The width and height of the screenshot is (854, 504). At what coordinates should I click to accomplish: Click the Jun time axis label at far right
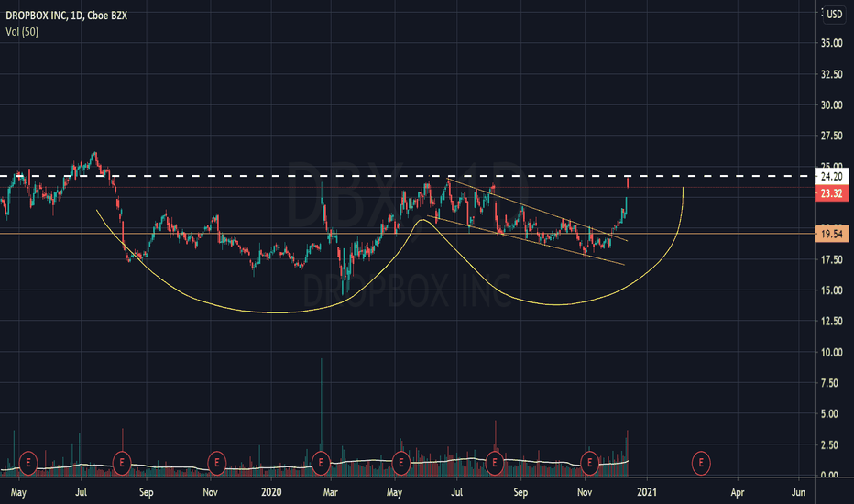coord(798,493)
